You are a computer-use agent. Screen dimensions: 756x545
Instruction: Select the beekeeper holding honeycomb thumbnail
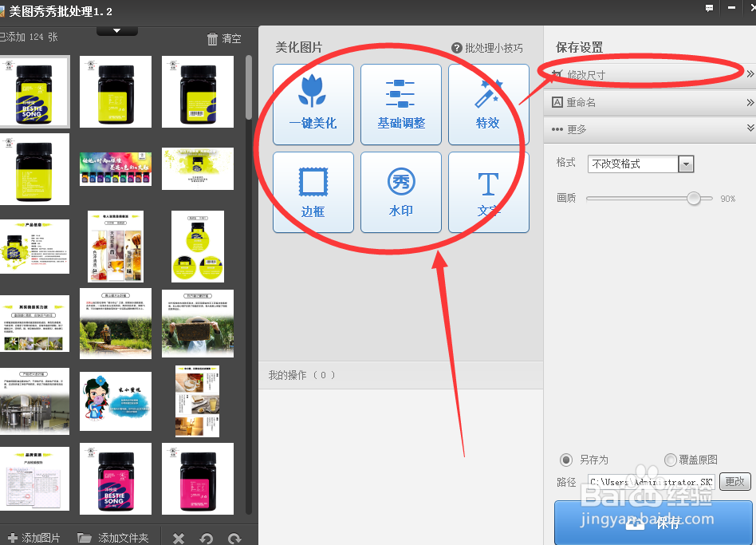click(198, 324)
